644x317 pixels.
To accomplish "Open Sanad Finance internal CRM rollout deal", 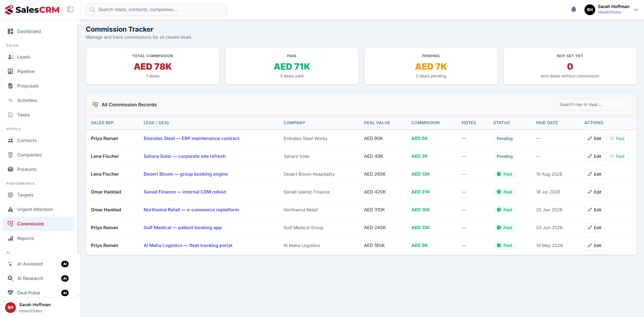I will click(x=185, y=192).
